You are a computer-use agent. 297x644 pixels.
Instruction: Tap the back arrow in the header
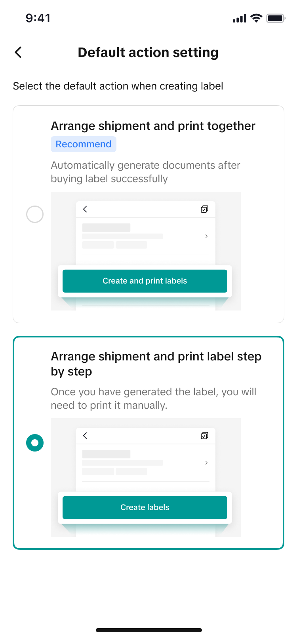[x=18, y=52]
